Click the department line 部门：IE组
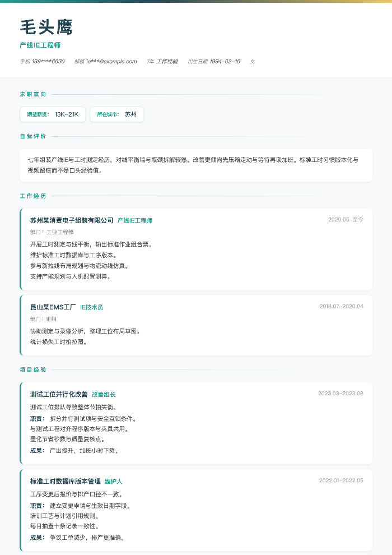The width and height of the screenshot is (392, 555). tap(43, 320)
